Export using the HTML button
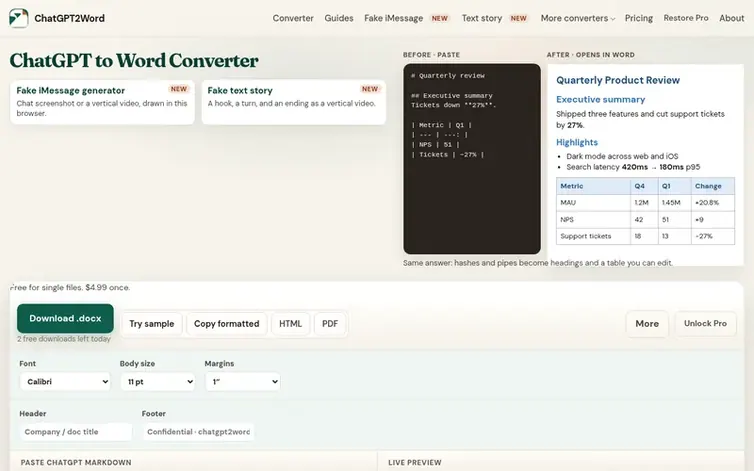Screen dimensions: 754x471 (x=290, y=324)
